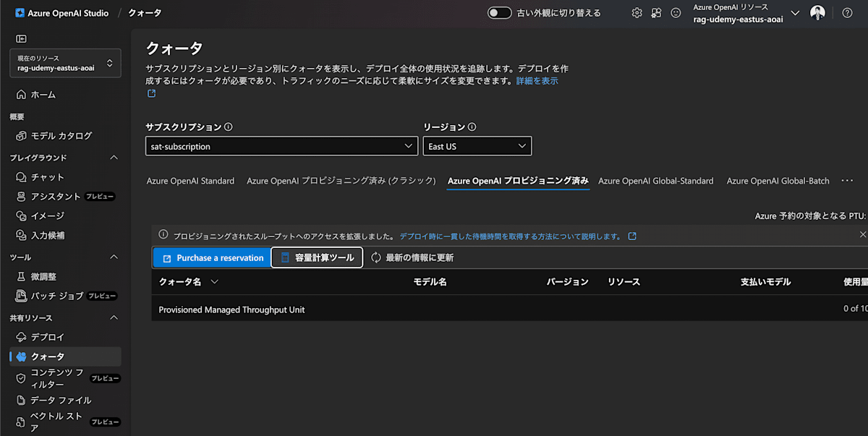Dismiss the info banner with X
The width and height of the screenshot is (868, 436).
862,234
